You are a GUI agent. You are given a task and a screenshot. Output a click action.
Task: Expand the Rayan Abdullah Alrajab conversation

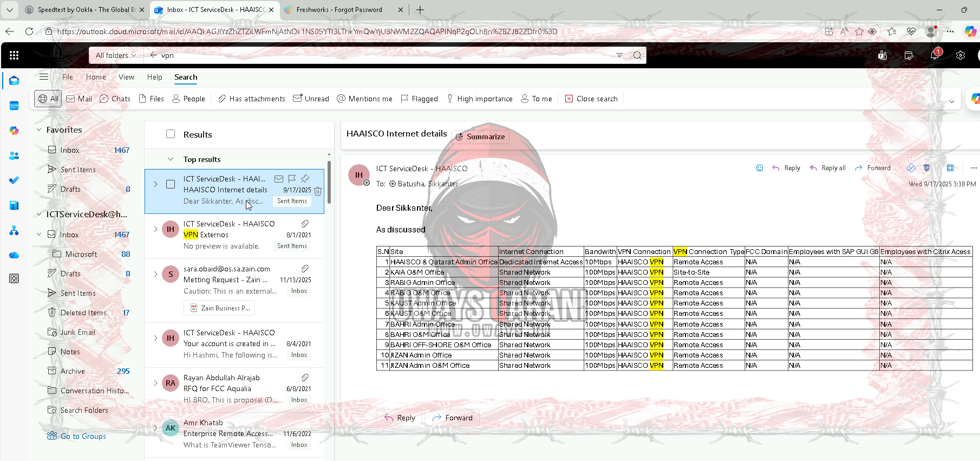click(x=155, y=383)
